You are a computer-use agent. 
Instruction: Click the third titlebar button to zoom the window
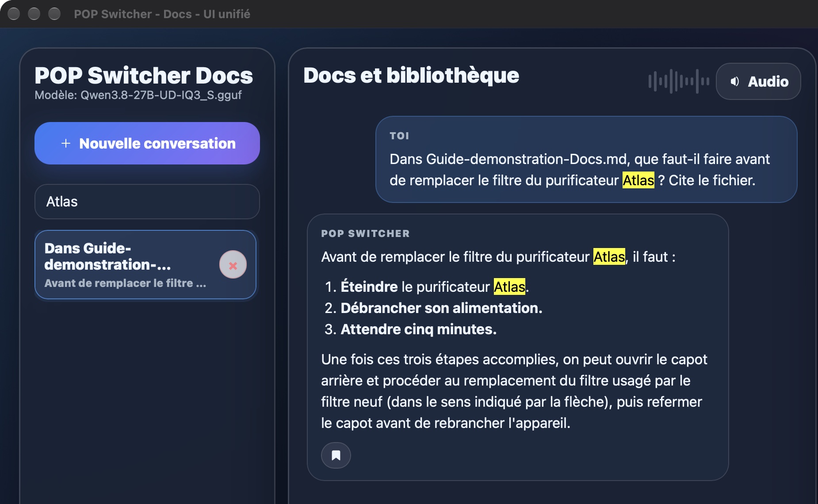(54, 14)
